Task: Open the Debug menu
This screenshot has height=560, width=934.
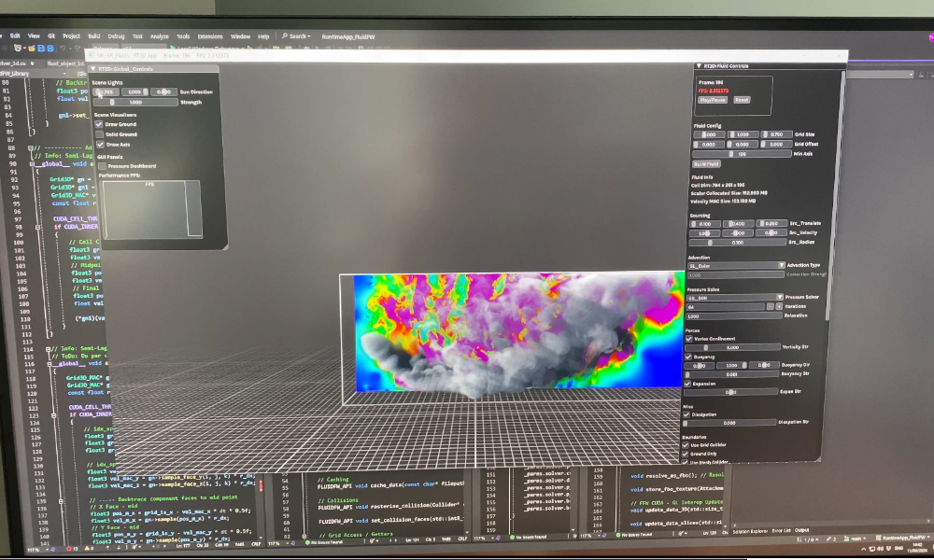Action: 116,35
